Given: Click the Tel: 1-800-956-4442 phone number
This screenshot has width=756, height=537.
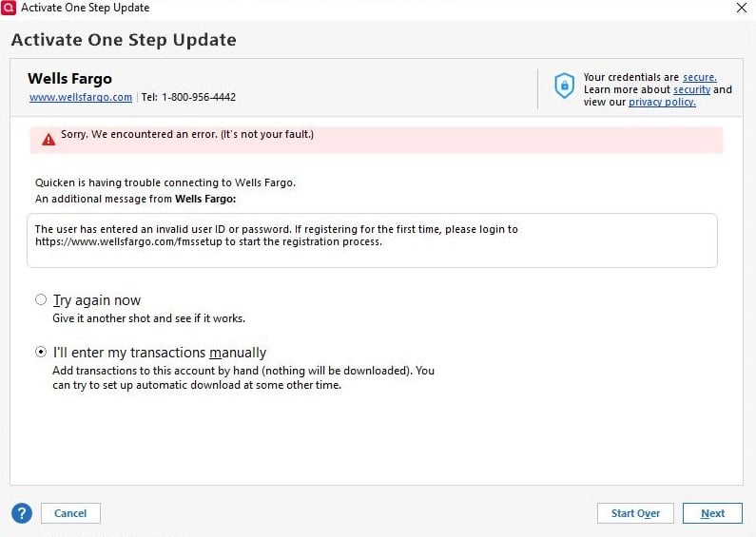Looking at the screenshot, I should tap(188, 97).
